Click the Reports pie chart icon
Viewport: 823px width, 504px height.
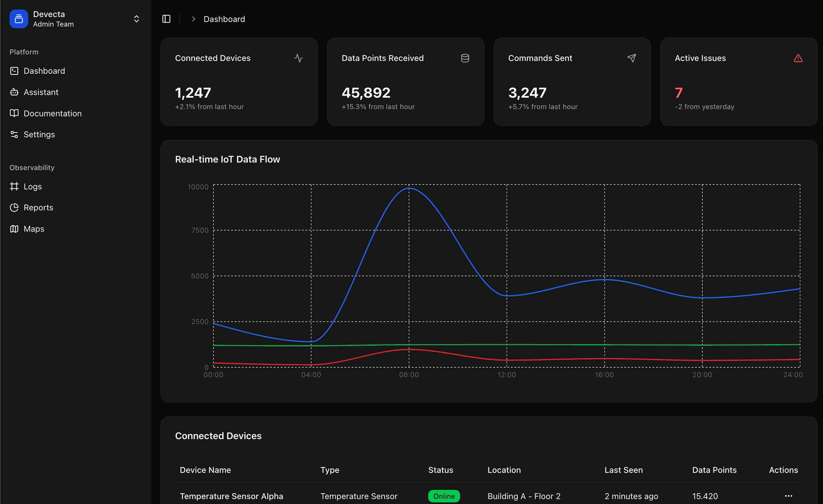click(14, 208)
